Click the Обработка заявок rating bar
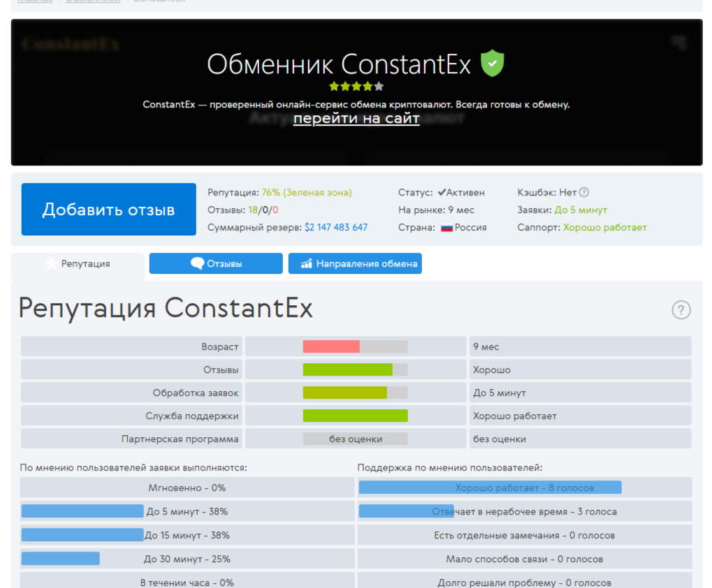This screenshot has height=588, width=712. (x=345, y=393)
